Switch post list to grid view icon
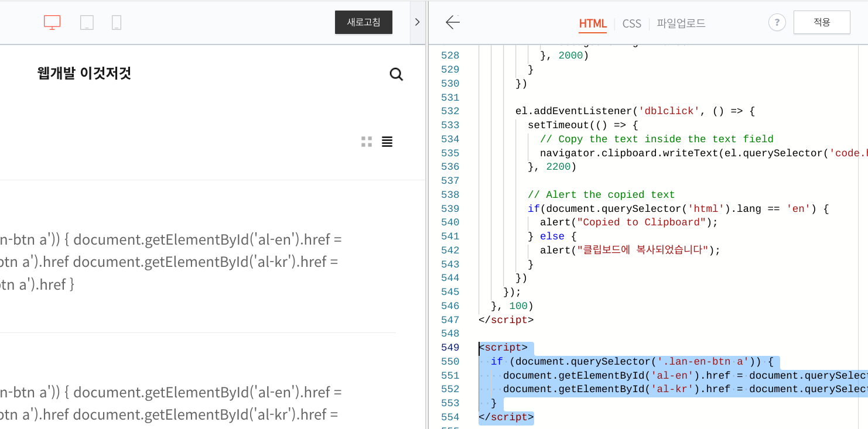The image size is (868, 429). tap(367, 142)
